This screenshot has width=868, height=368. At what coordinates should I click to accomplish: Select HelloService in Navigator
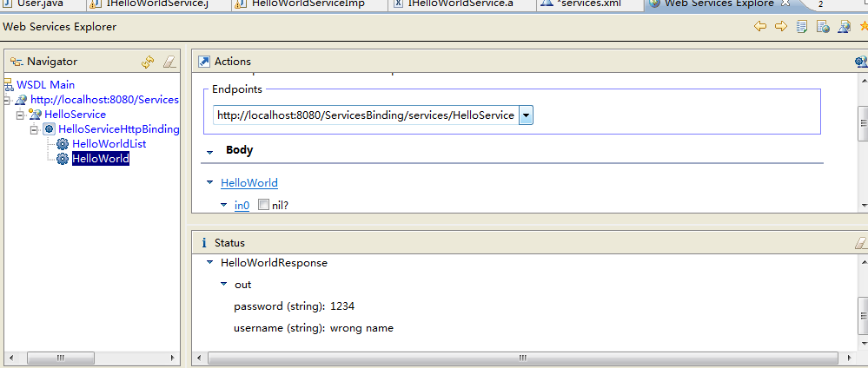pos(75,115)
